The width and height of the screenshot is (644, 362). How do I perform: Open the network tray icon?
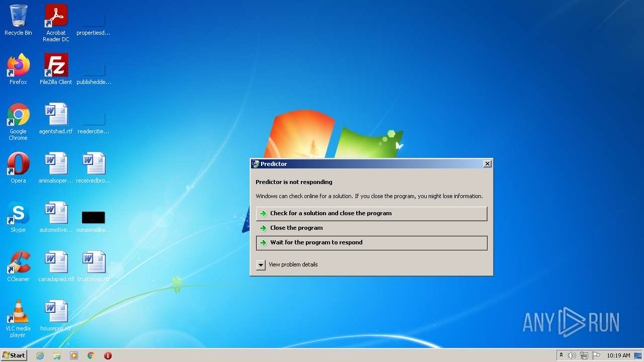(x=584, y=355)
